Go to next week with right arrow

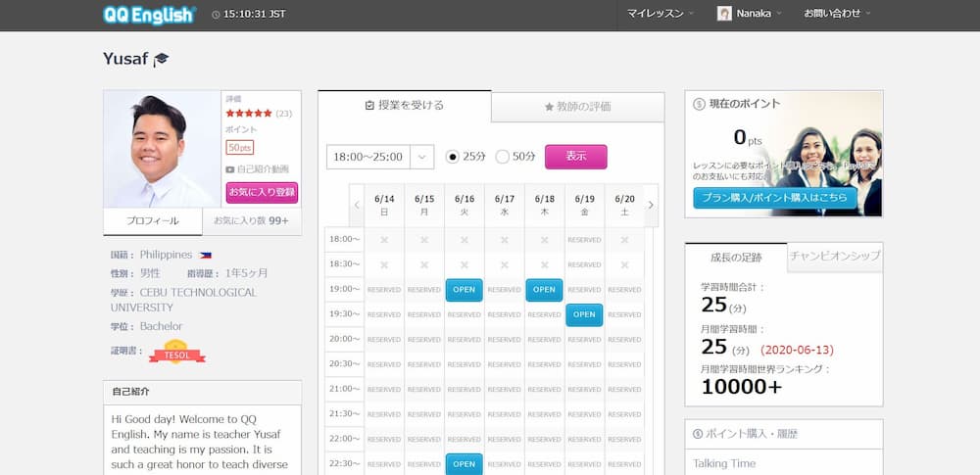click(651, 205)
